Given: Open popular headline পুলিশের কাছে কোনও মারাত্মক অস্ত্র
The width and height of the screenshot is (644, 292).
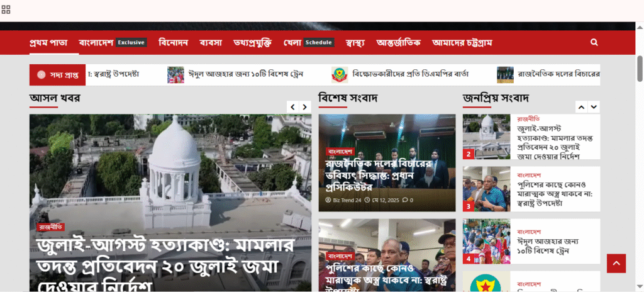Looking at the screenshot, I should [555, 193].
